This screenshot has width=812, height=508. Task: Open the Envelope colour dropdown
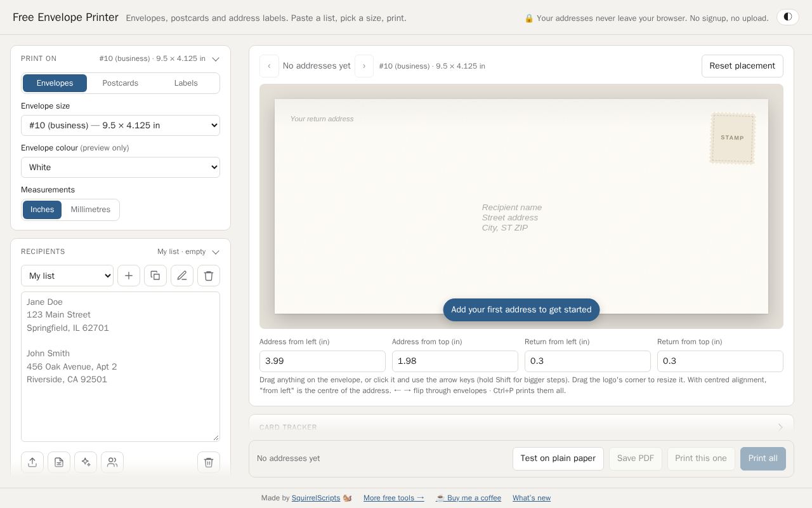(x=121, y=167)
